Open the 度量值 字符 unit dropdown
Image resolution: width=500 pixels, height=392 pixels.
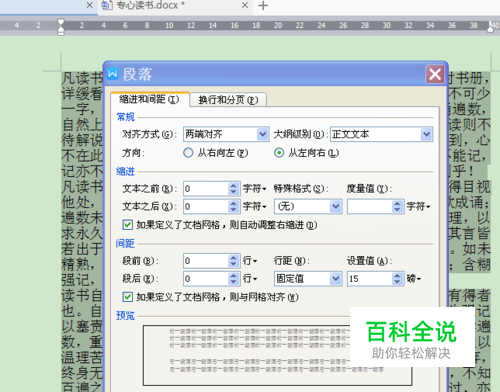point(418,207)
